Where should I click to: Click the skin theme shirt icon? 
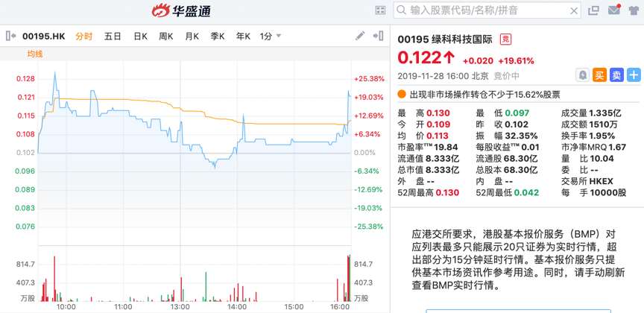click(634, 10)
